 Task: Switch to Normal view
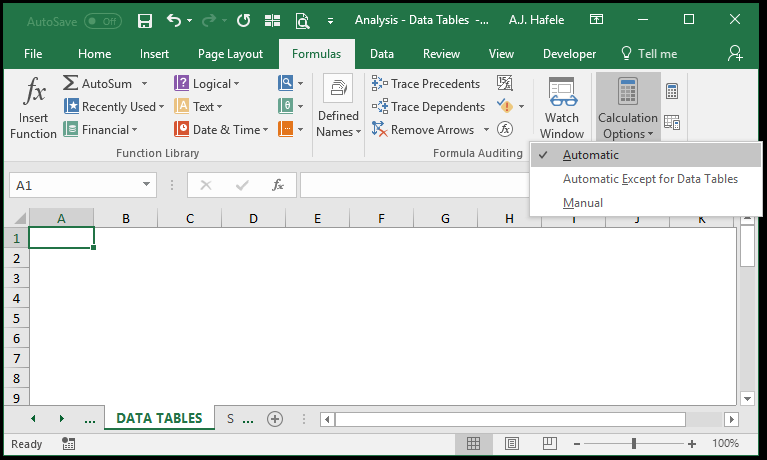474,444
